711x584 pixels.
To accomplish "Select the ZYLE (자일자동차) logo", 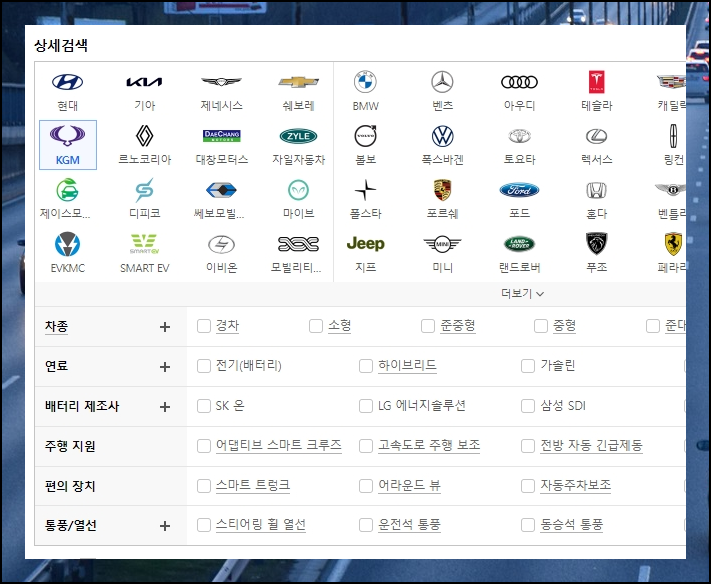I will (298, 136).
